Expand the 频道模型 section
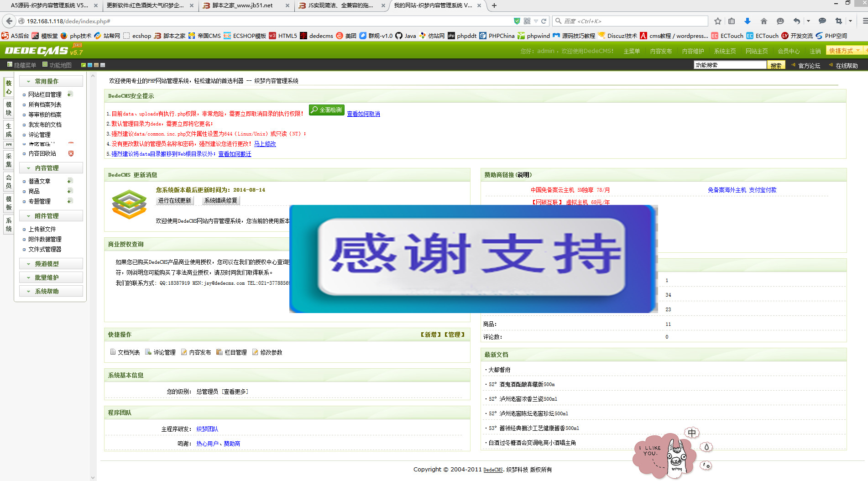The image size is (868, 481). click(x=51, y=264)
